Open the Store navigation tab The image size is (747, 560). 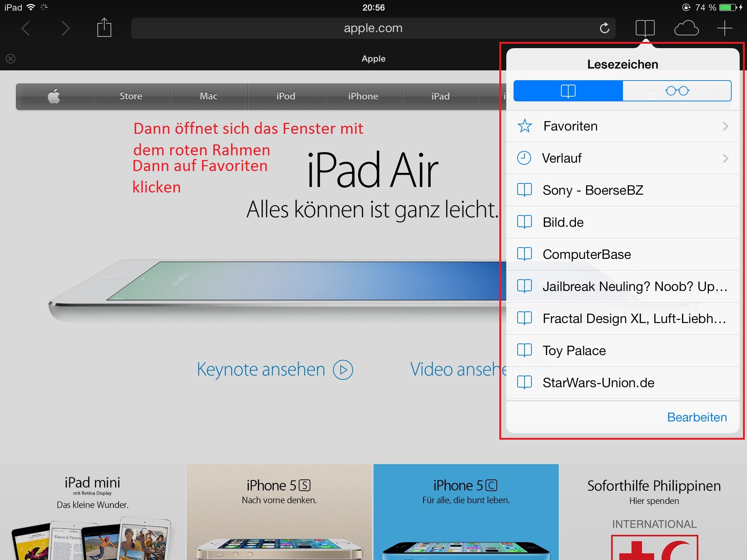(131, 96)
